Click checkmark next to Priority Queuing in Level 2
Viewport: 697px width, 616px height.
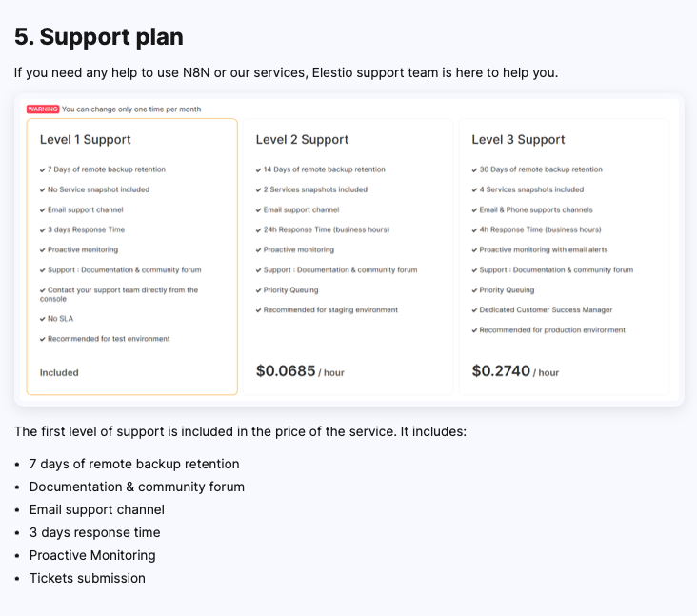pos(258,290)
